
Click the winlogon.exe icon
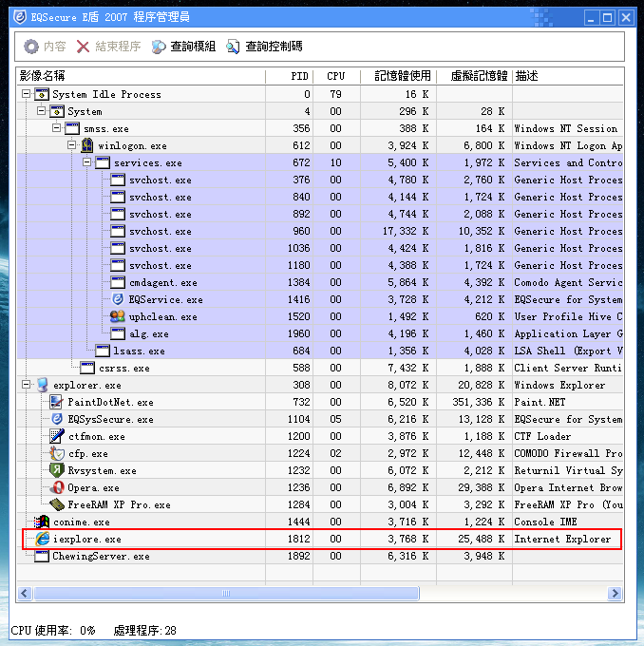(x=87, y=145)
